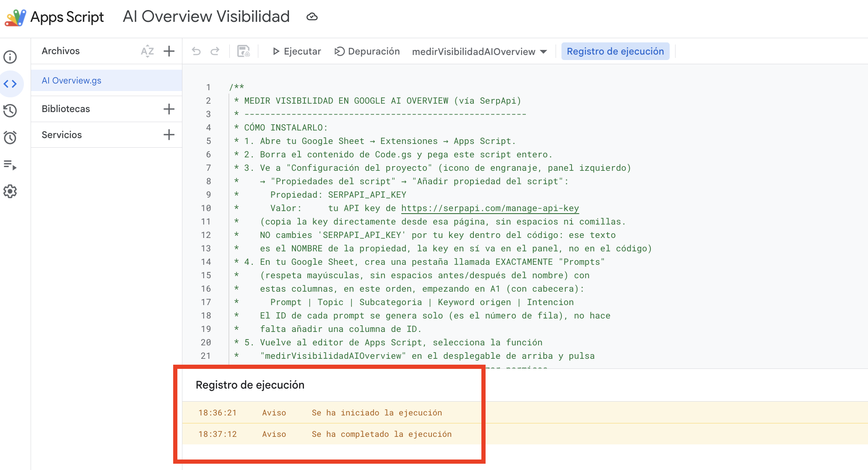Open the serpapi.com manage-api-key link
868x470 pixels.
coord(490,208)
